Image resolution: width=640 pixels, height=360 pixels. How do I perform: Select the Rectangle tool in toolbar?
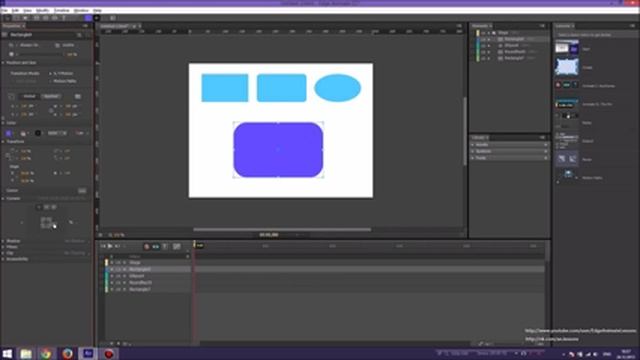coord(37,18)
